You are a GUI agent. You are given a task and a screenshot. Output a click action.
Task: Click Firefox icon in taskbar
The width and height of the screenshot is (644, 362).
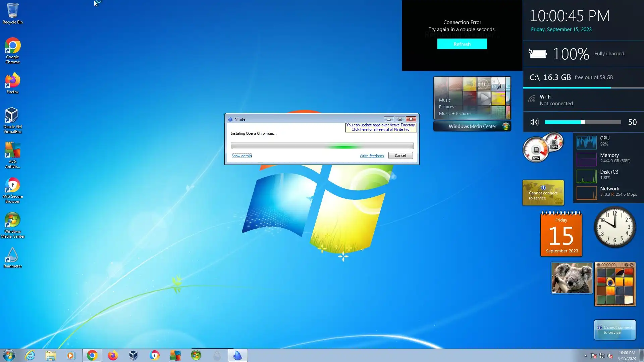(113, 355)
